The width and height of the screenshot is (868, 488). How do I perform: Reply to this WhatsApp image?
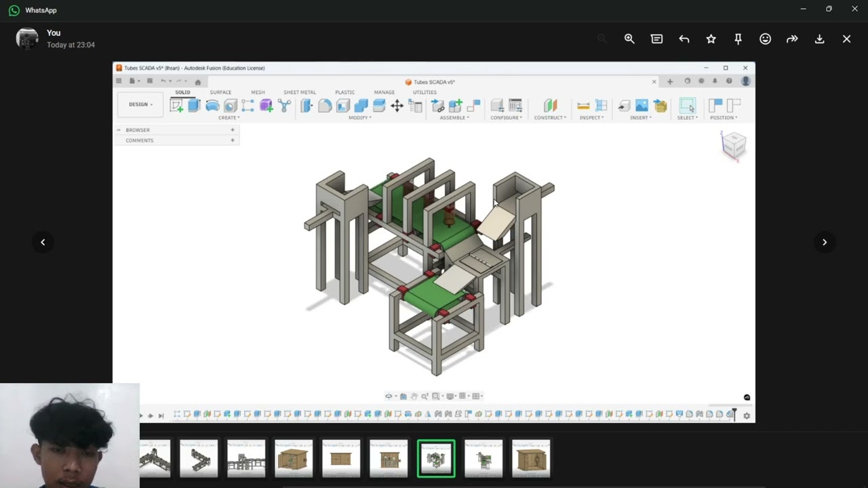pyautogui.click(x=684, y=39)
